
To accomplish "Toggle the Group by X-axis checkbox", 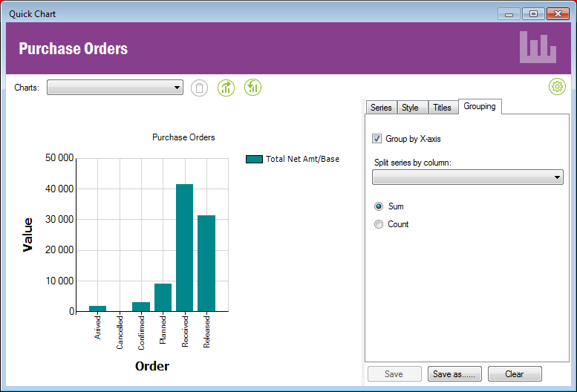I will coord(377,139).
